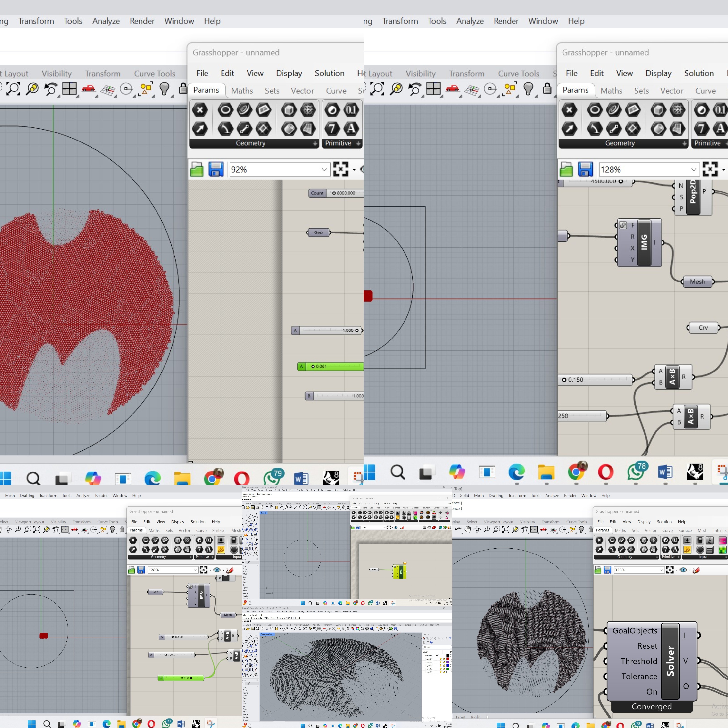The width and height of the screenshot is (728, 728).
Task: Toggle preview eye in the 150% Grasshopper window
Action: [x=396, y=528]
